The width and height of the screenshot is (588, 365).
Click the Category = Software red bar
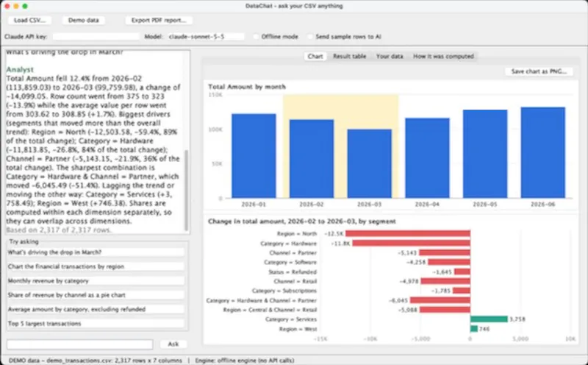click(449, 262)
